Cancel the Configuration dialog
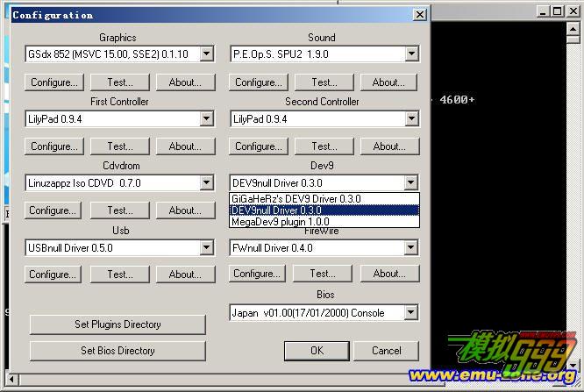The image size is (584, 392). coord(386,351)
